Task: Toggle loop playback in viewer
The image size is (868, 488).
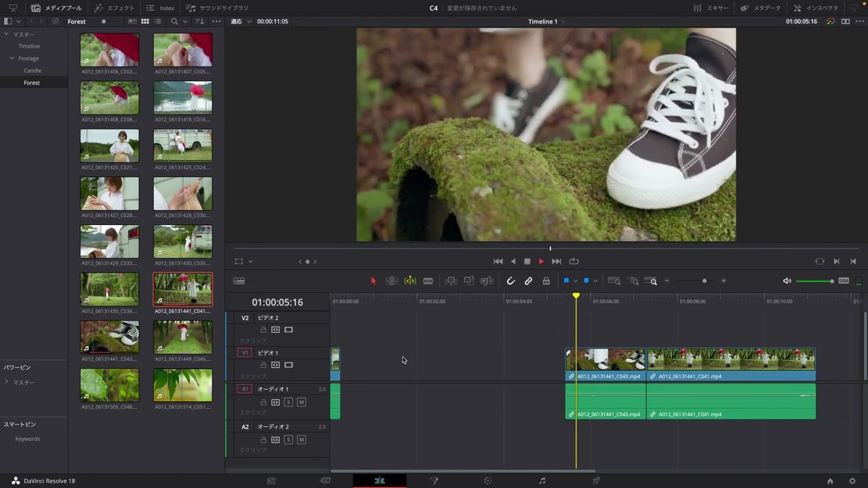Action: tap(574, 262)
